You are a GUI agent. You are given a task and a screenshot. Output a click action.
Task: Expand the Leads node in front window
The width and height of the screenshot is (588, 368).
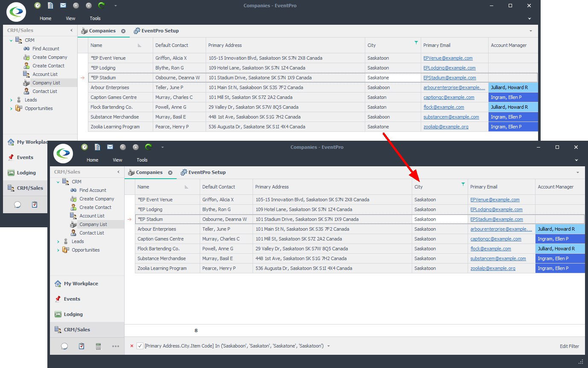click(x=58, y=242)
